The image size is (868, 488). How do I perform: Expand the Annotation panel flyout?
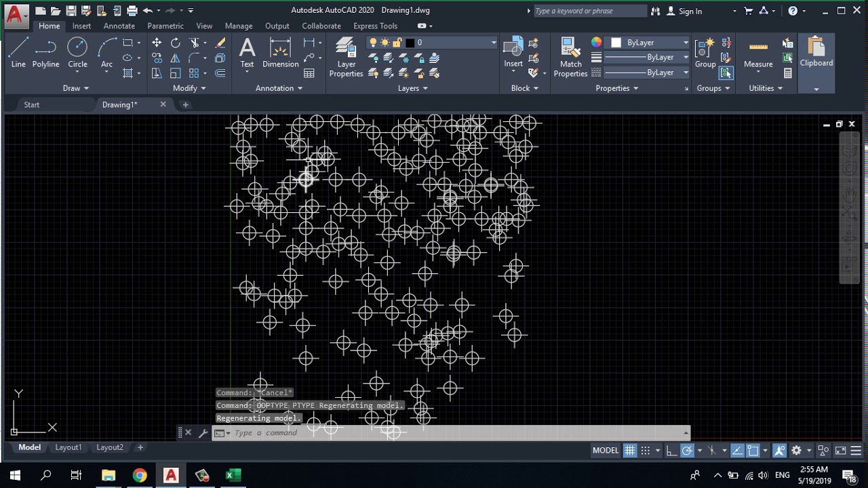pyautogui.click(x=279, y=88)
